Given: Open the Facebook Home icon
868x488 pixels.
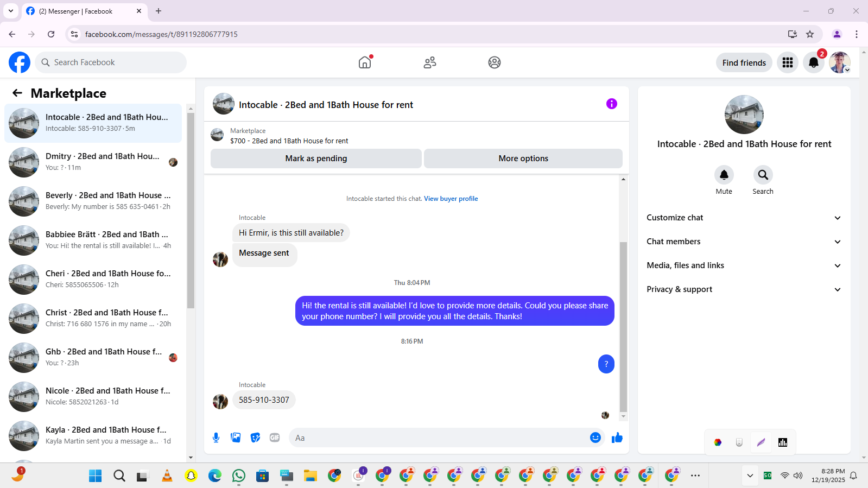Looking at the screenshot, I should [x=365, y=62].
